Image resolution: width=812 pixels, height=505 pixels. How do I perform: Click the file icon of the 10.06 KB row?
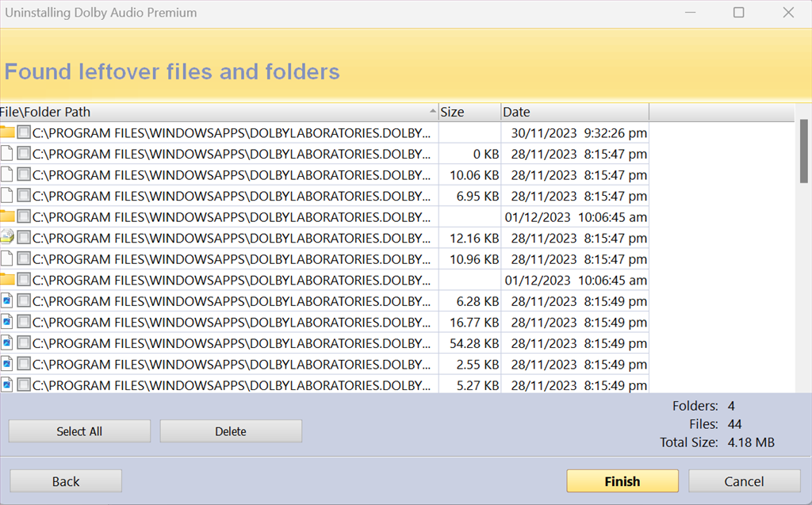pos(6,174)
